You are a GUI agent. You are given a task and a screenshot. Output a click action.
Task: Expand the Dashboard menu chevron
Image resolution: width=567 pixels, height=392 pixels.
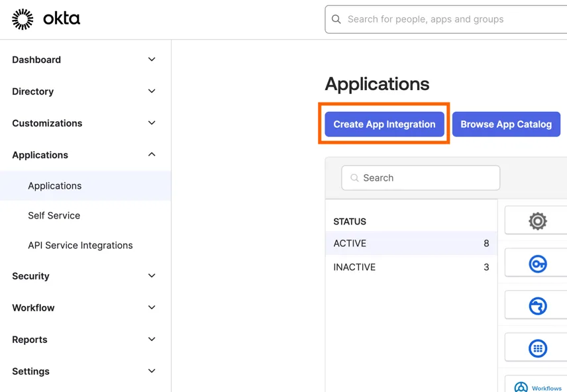pyautogui.click(x=152, y=60)
